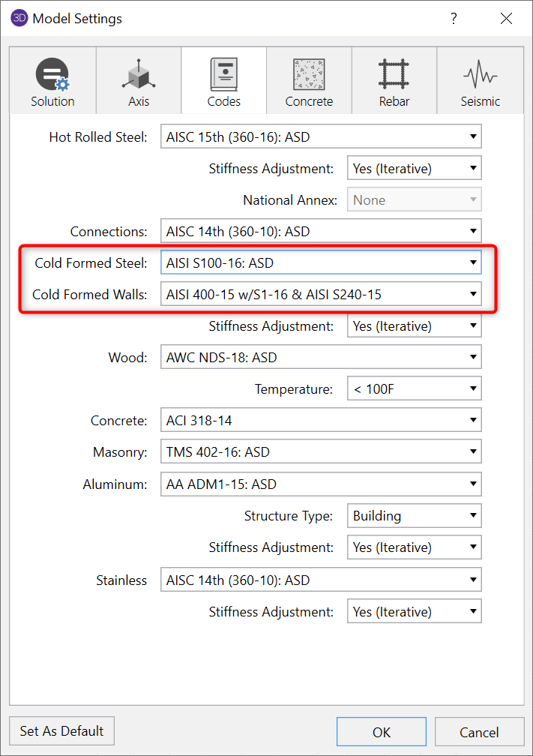Expand the Cold Formed Walls dropdown
The height and width of the screenshot is (756, 533).
click(x=321, y=295)
